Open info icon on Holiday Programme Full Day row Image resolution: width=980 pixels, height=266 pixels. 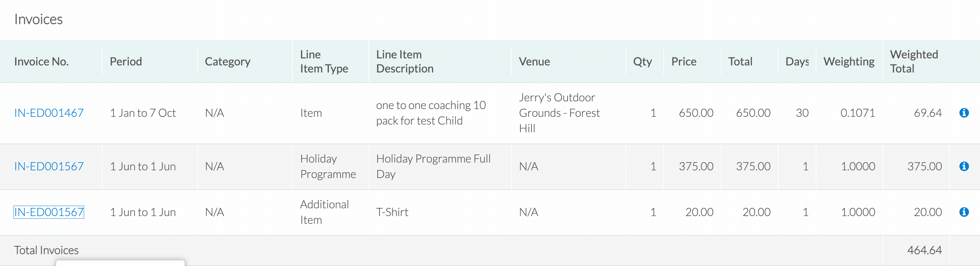point(964,166)
